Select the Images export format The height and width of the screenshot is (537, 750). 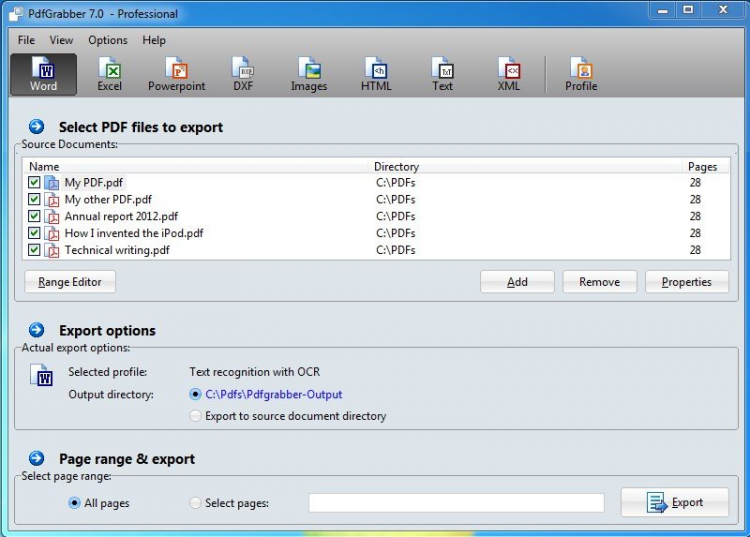point(309,75)
